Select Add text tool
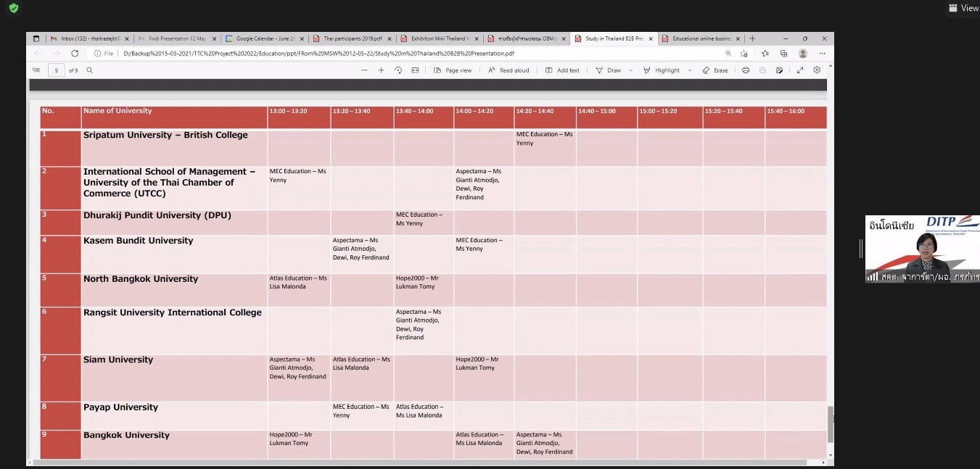The width and height of the screenshot is (980, 469). tap(562, 70)
